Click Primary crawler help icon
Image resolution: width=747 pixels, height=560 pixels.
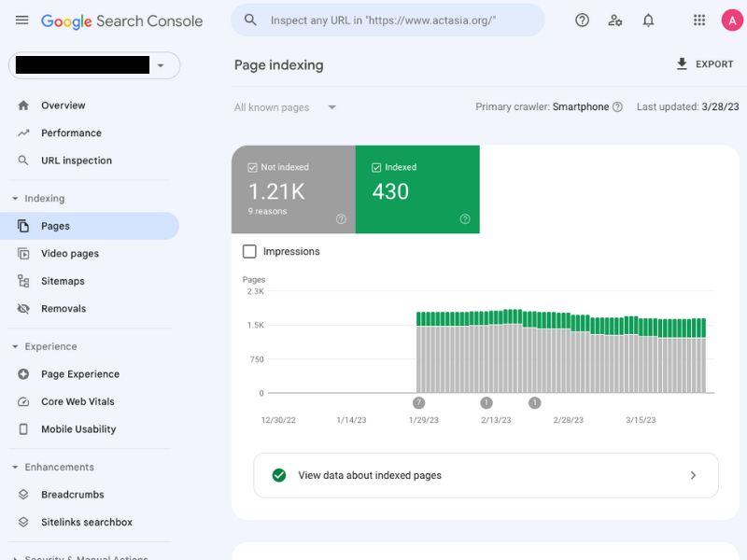(x=617, y=106)
